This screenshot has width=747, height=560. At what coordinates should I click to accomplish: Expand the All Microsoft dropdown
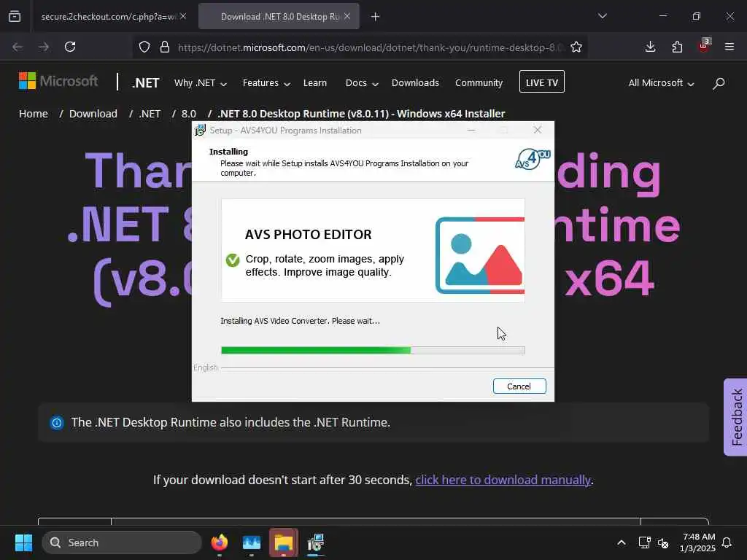point(661,83)
